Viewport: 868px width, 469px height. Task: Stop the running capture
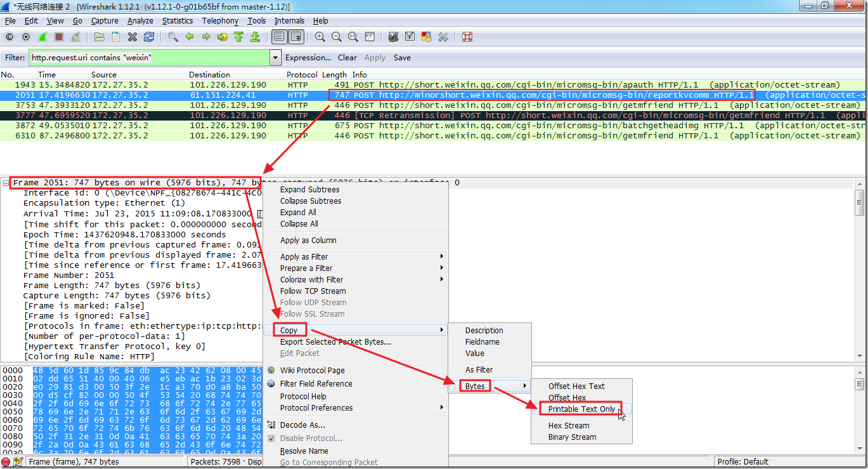[x=59, y=37]
